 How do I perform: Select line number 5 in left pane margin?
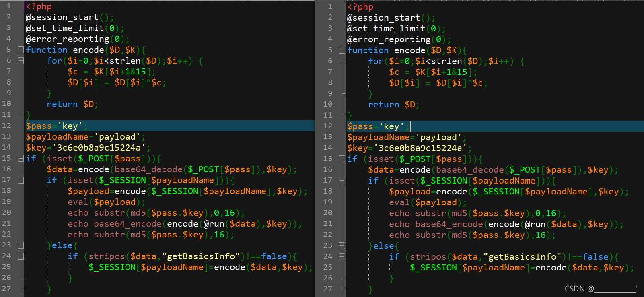[x=9, y=49]
